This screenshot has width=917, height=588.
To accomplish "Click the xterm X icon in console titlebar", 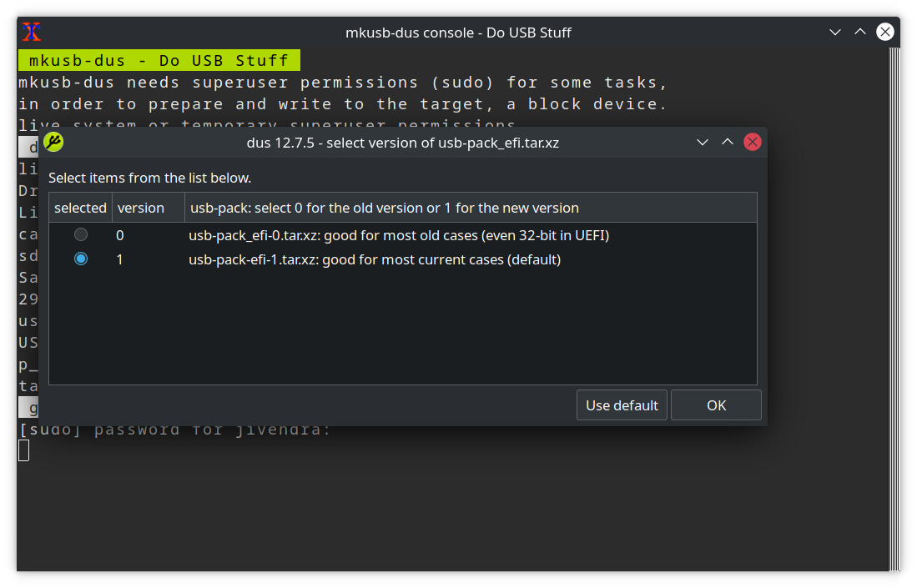I will click(32, 33).
